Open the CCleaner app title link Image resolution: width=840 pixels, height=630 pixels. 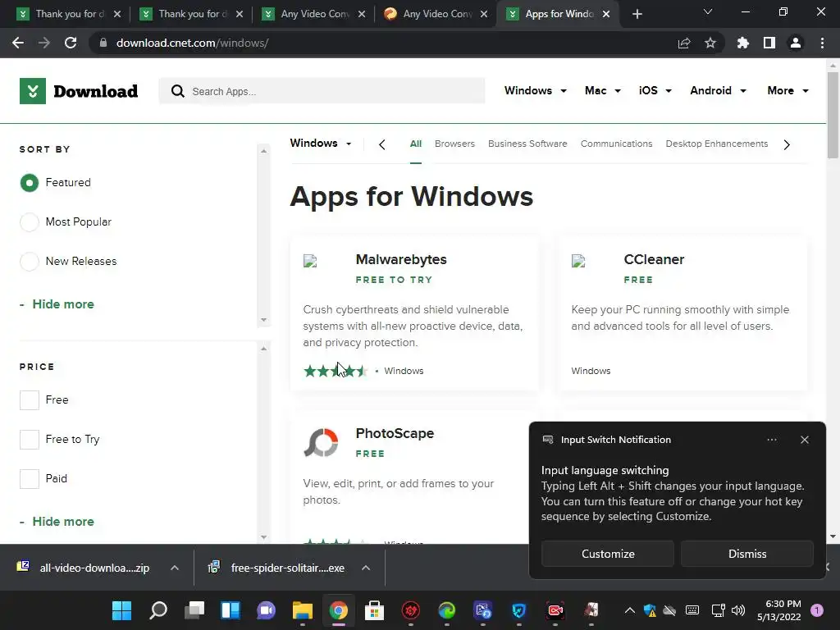point(654,259)
